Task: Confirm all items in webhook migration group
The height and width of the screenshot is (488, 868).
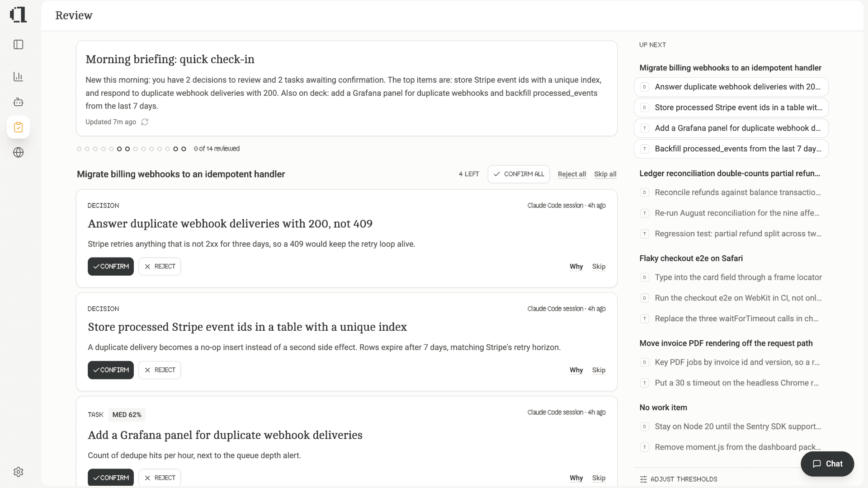Action: click(x=519, y=174)
